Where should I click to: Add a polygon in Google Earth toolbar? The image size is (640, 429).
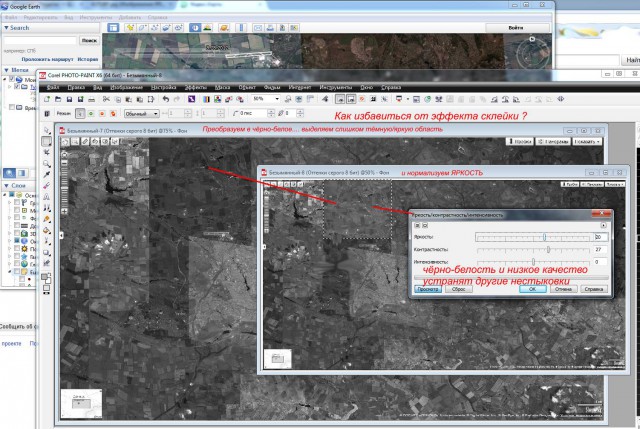click(x=142, y=28)
